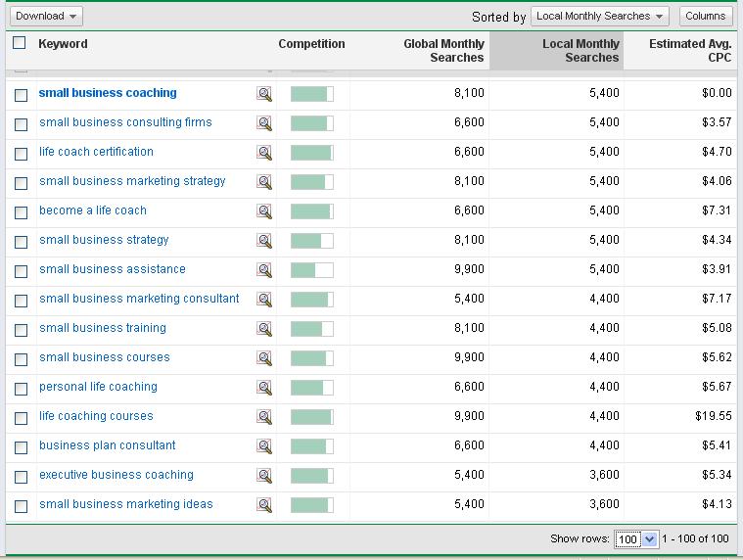Click the 1 - 100 of 100 pagination text
This screenshot has width=743, height=560.
(x=695, y=538)
